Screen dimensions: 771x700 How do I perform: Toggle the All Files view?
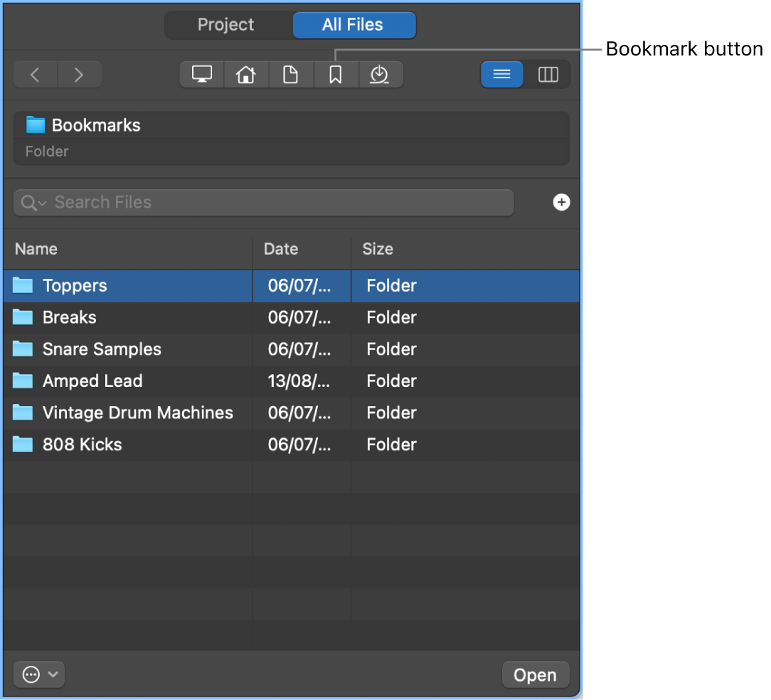[353, 25]
